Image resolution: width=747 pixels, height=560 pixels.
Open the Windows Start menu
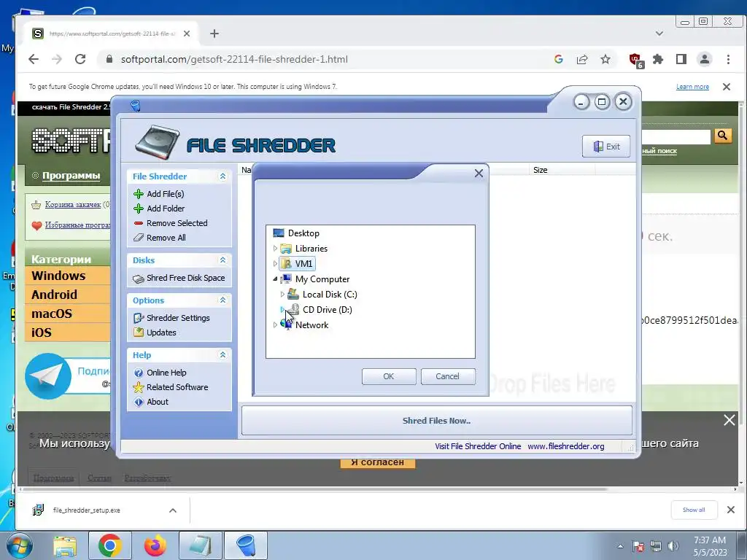pyautogui.click(x=19, y=545)
